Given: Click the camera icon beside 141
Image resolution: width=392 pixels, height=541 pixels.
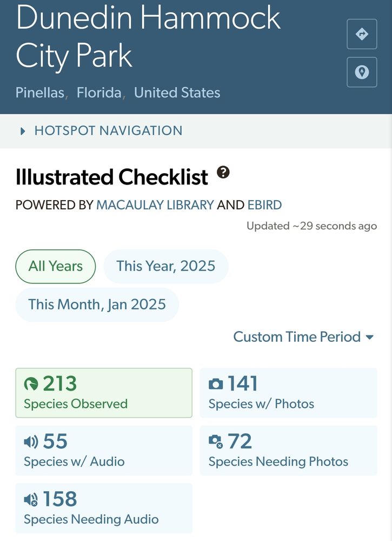Looking at the screenshot, I should [216, 384].
